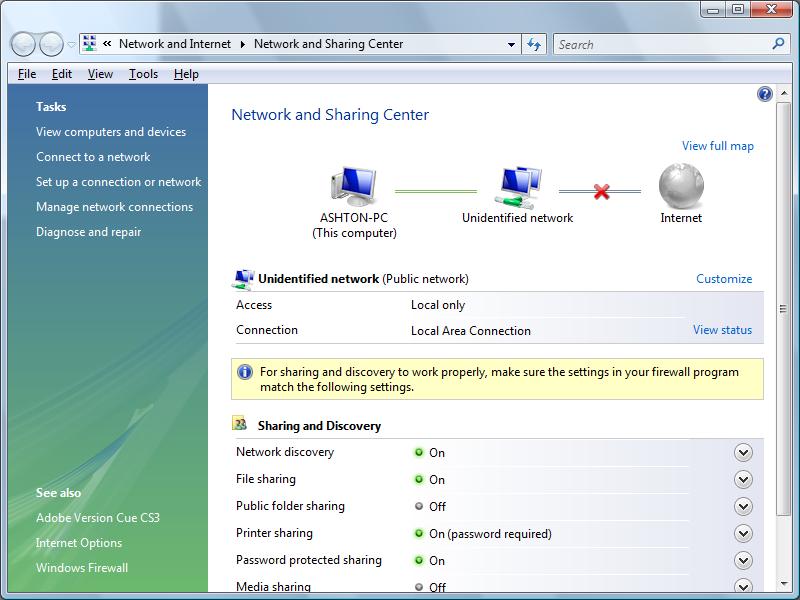Click the scrollbar down arrow
Viewport: 800px width, 600px height.
coord(784,584)
